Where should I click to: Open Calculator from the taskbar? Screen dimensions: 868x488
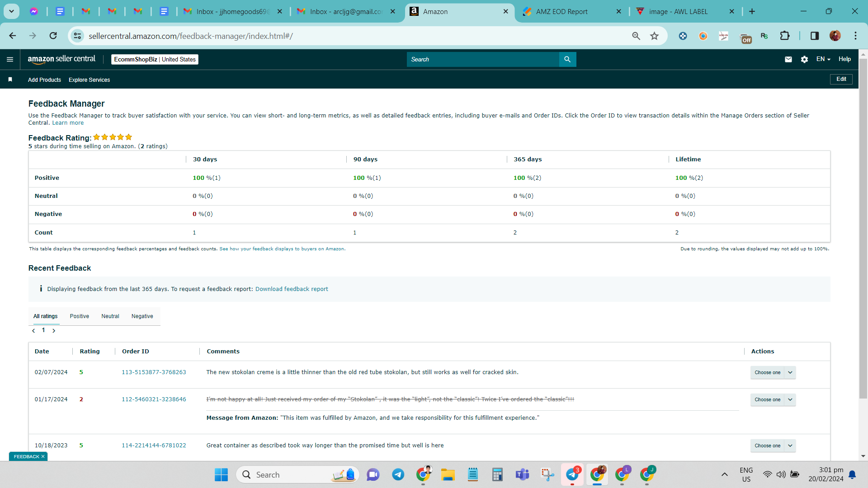pos(497,474)
